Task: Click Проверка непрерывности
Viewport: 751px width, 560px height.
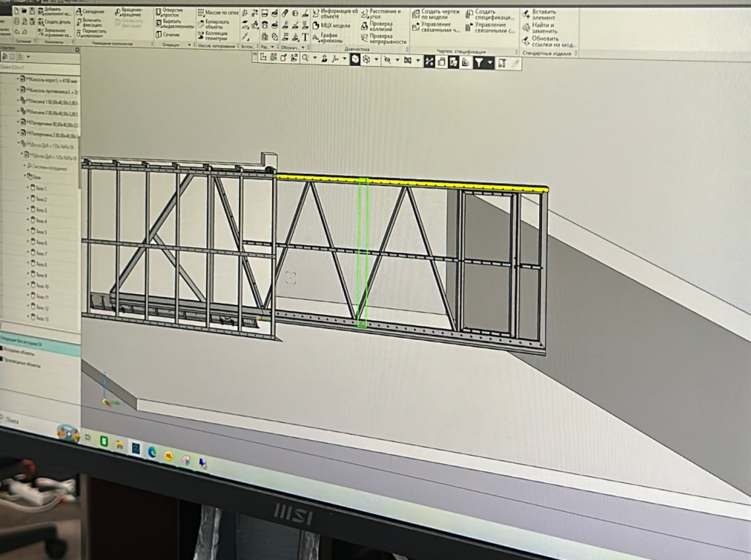Action: [x=384, y=39]
